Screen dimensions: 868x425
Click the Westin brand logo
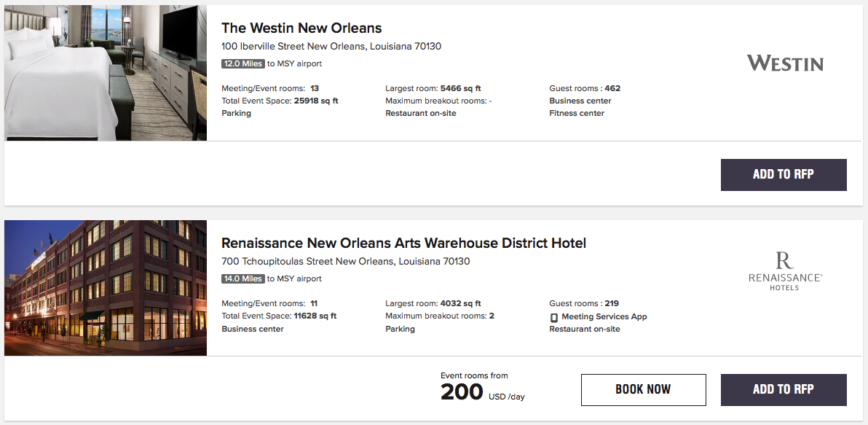[x=785, y=63]
